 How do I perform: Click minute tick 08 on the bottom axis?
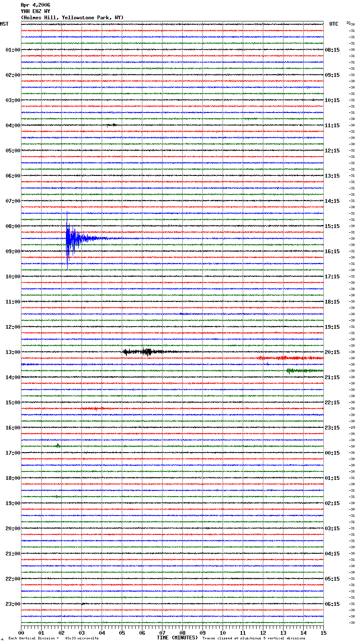coord(182,633)
